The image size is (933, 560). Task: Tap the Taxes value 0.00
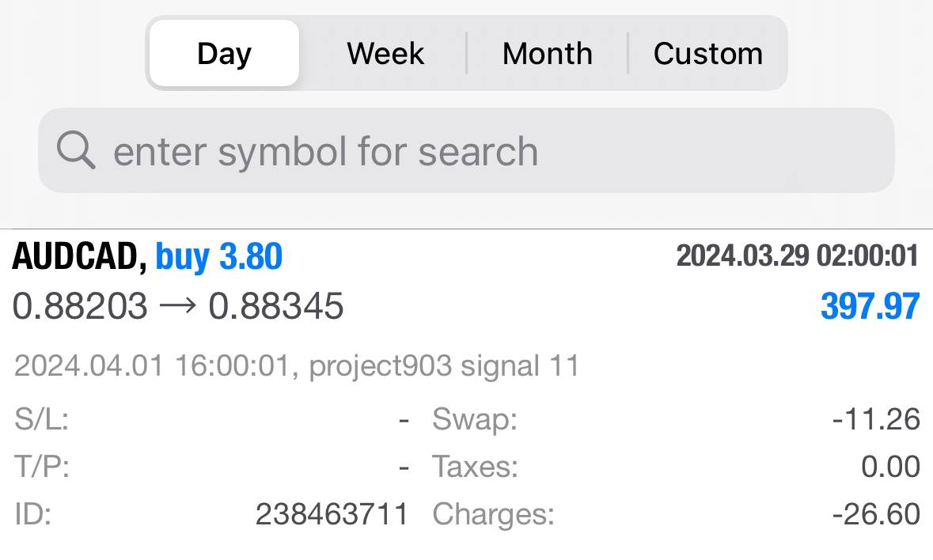click(890, 467)
